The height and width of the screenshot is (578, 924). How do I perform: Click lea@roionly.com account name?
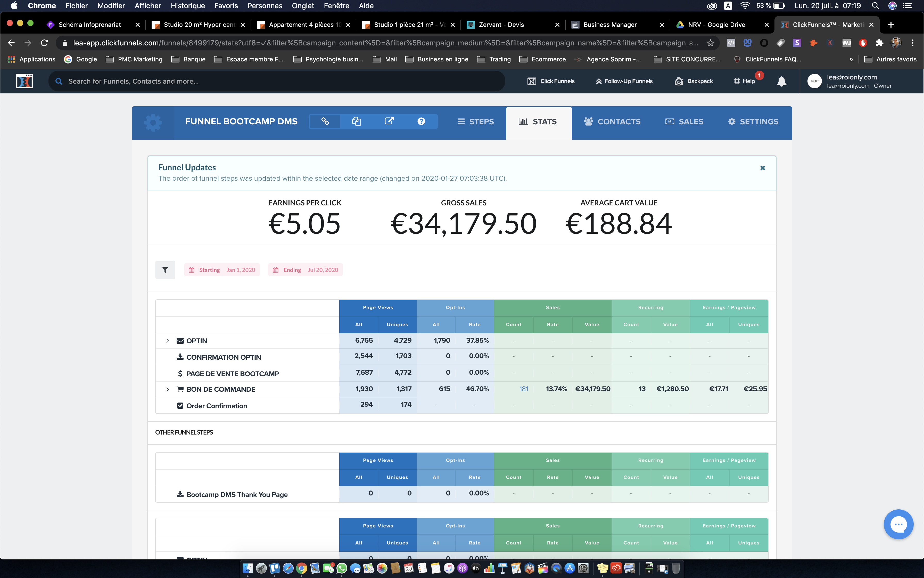pyautogui.click(x=852, y=77)
